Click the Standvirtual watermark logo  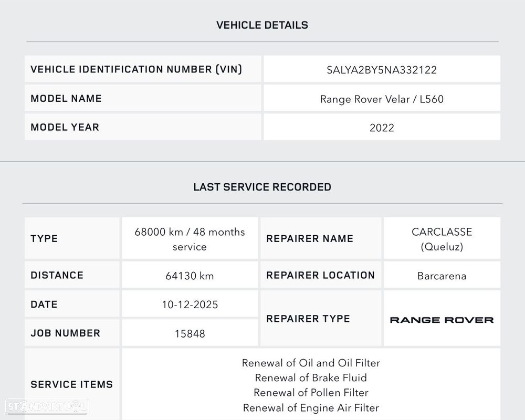point(47,406)
